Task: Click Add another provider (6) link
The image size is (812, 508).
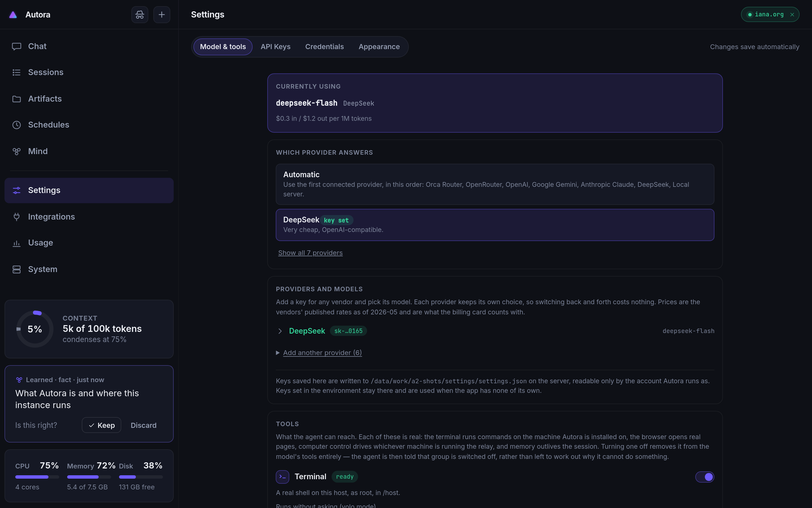Action: (x=323, y=352)
